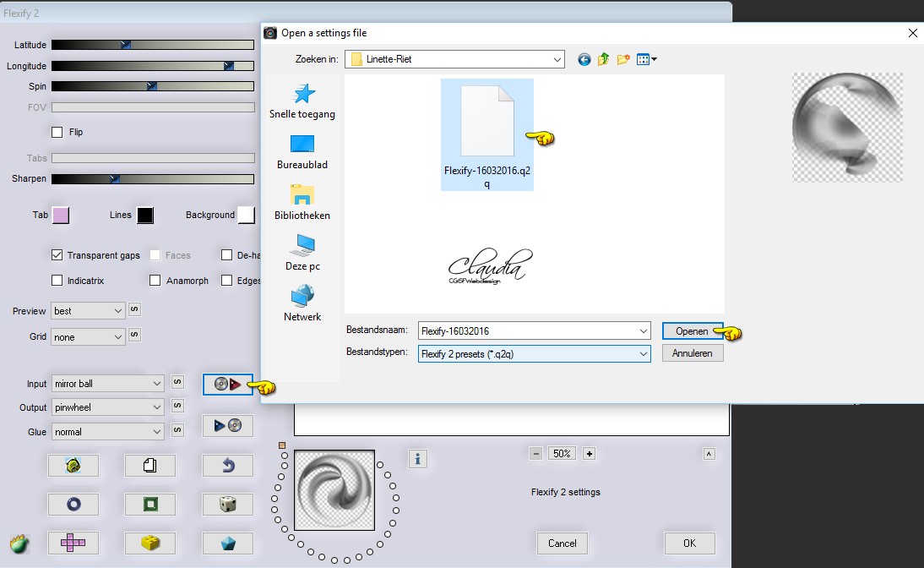
Task: Click the S button next to Preview
Action: pos(134,309)
